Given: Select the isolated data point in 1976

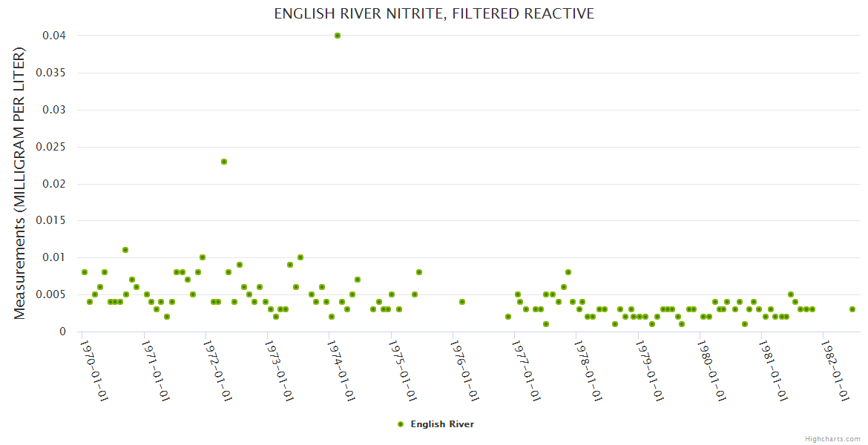Looking at the screenshot, I should click(x=461, y=302).
